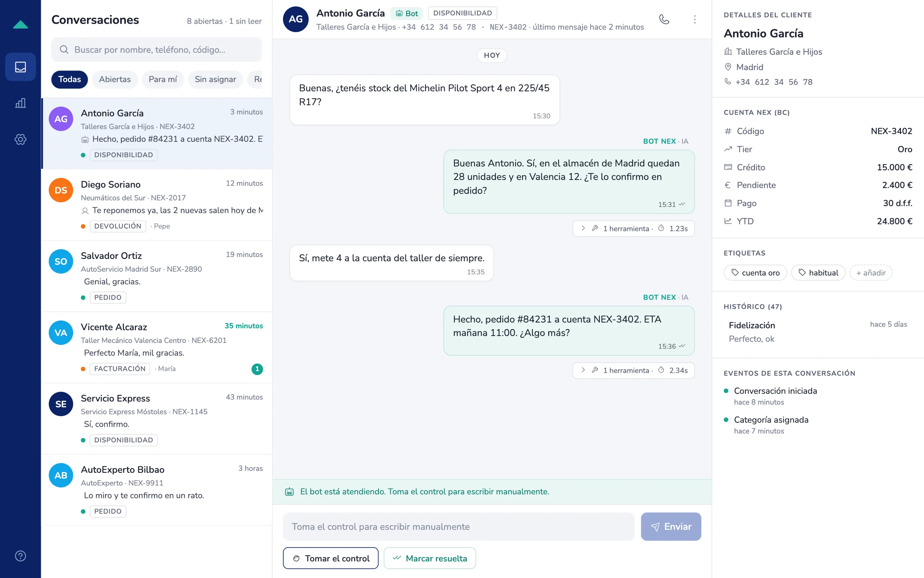Click the Enviar send button
The width and height of the screenshot is (924, 578).
click(x=671, y=526)
